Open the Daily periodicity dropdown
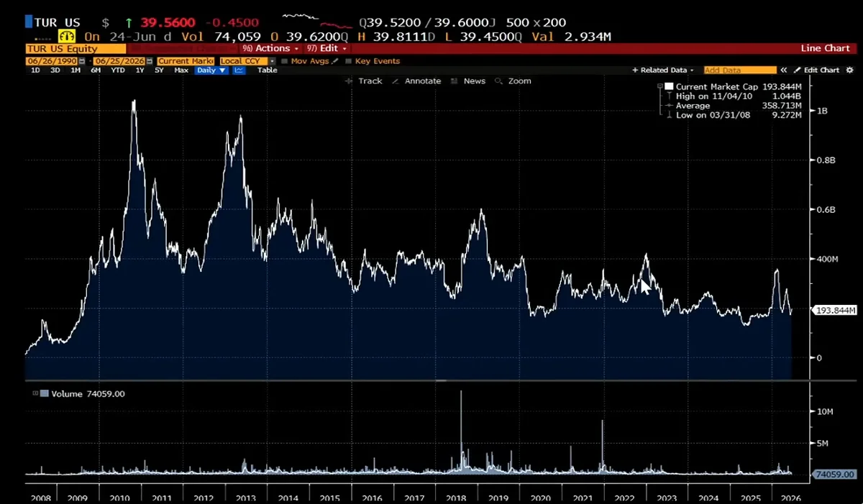The image size is (863, 504). point(211,70)
